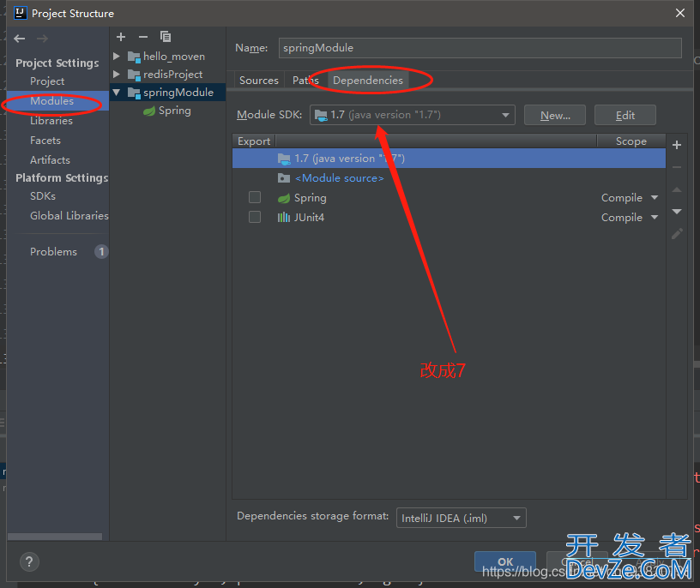Toggle export checkbox for JUnit4
700x588 pixels.
pos(255,217)
